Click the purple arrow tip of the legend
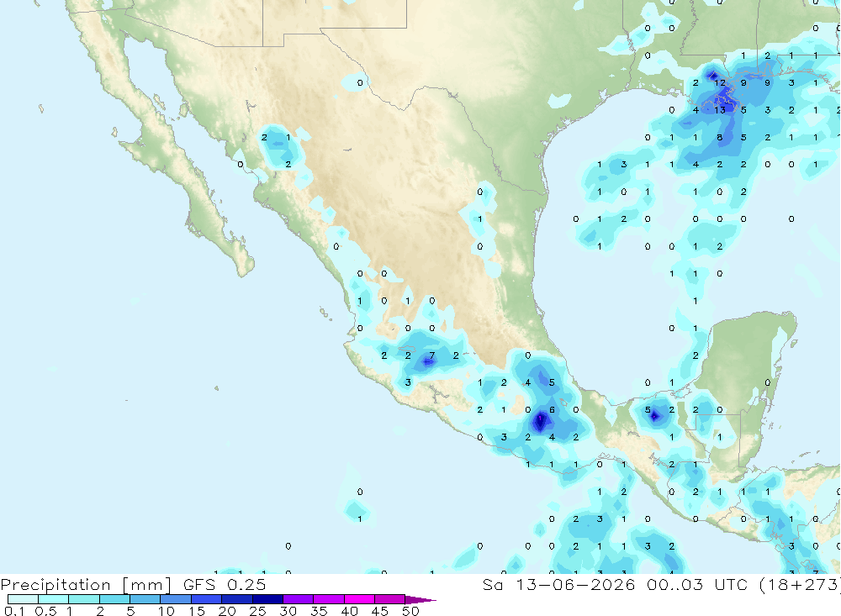 (x=421, y=599)
